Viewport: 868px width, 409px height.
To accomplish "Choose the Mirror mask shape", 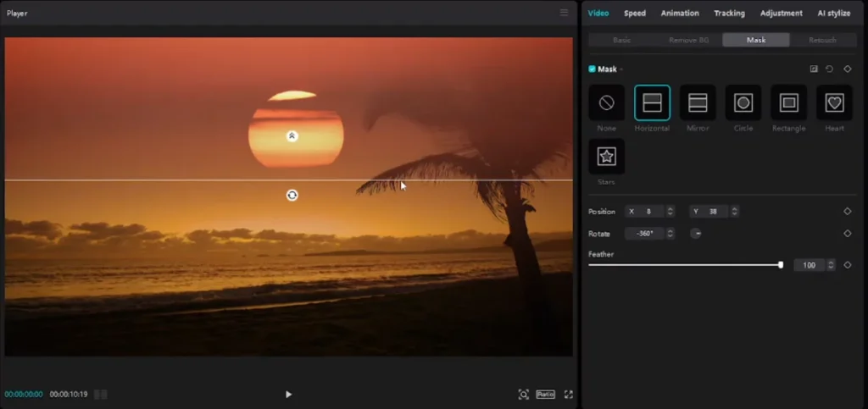I will click(698, 102).
